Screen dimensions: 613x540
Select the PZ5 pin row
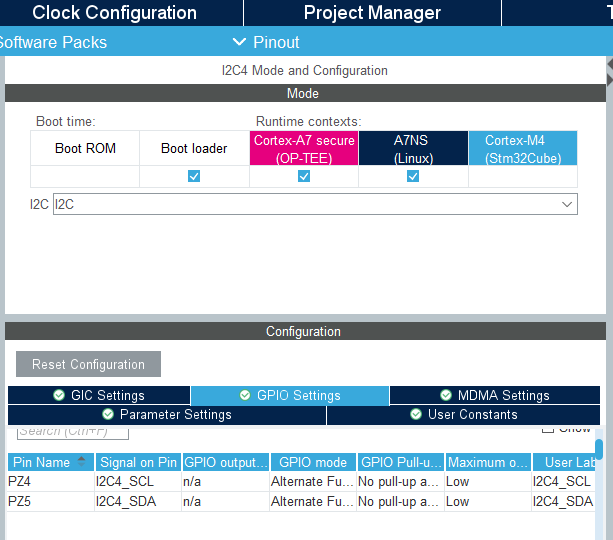(x=301, y=501)
